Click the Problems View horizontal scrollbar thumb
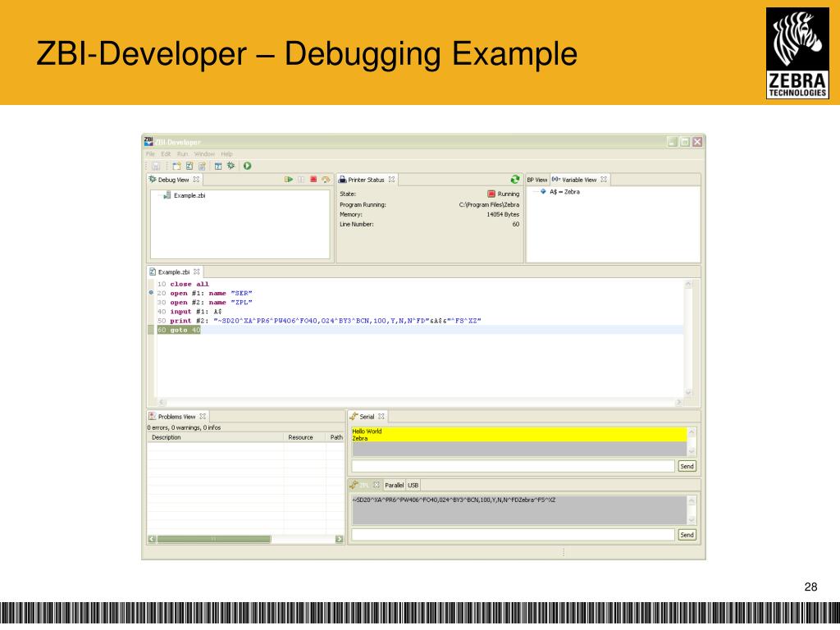 click(x=214, y=539)
